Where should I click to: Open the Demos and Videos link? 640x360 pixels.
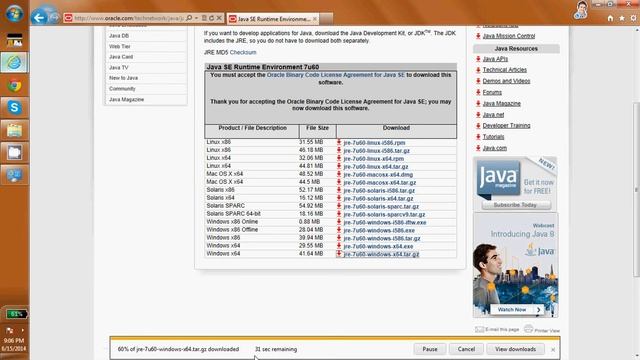pyautogui.click(x=506, y=81)
